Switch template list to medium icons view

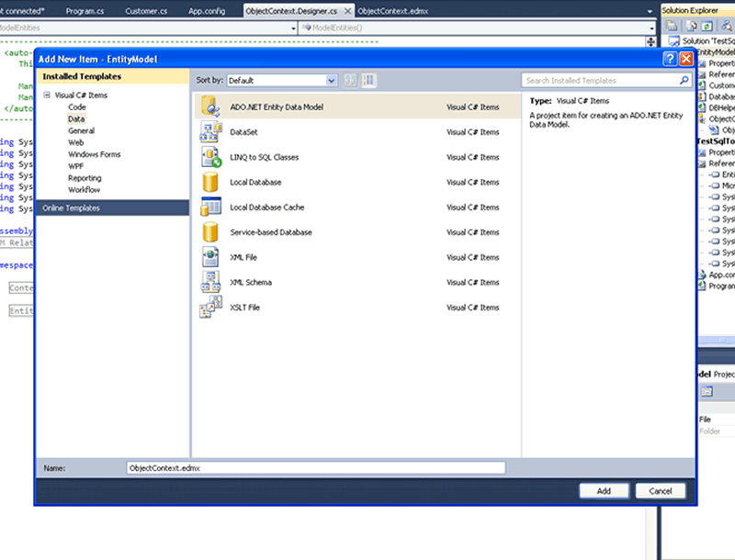pos(368,81)
